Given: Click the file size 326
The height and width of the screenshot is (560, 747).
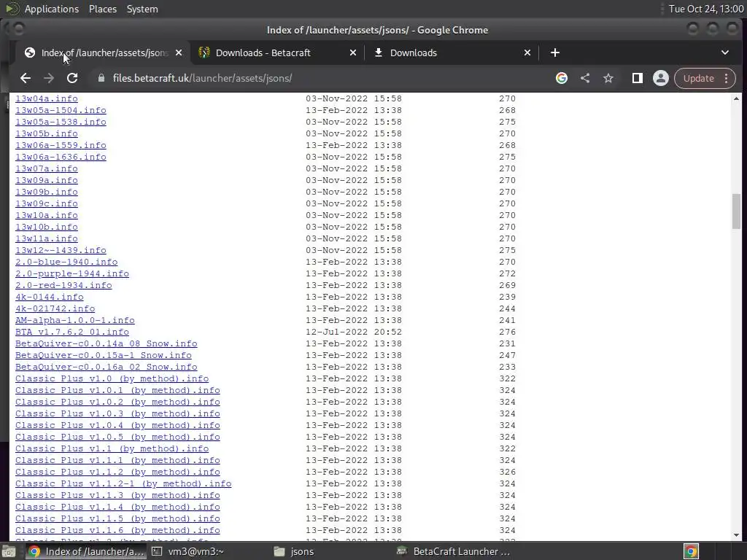Looking at the screenshot, I should [x=508, y=472].
